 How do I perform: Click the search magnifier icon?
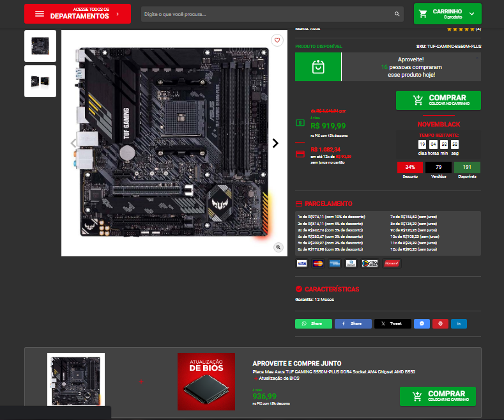coord(397,14)
